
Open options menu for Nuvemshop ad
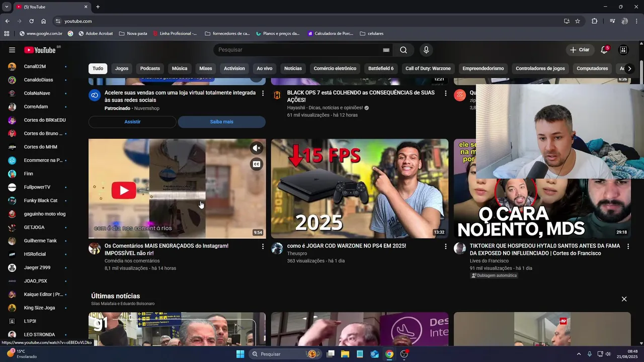pyautogui.click(x=263, y=93)
